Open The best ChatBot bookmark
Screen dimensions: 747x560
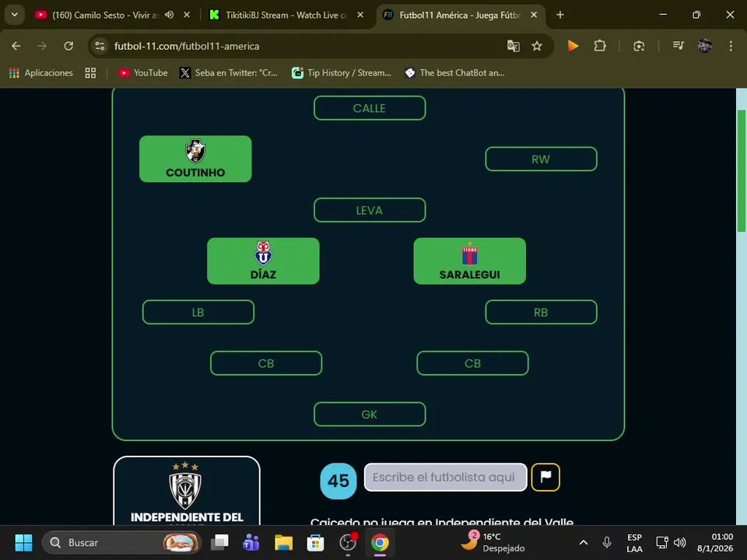[455, 73]
